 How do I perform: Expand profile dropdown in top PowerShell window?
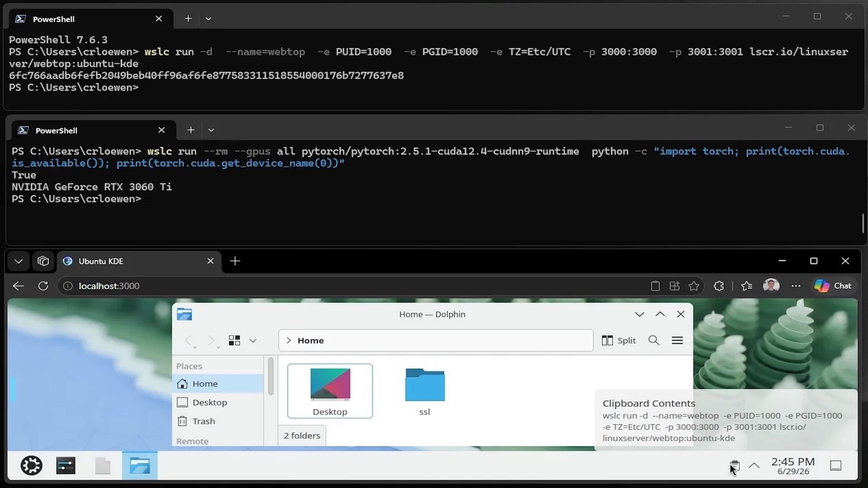coord(208,19)
